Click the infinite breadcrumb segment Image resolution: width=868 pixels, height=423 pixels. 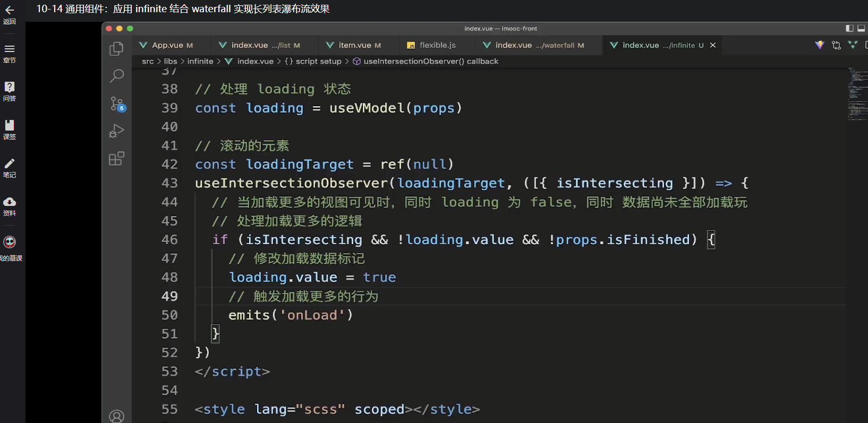200,62
